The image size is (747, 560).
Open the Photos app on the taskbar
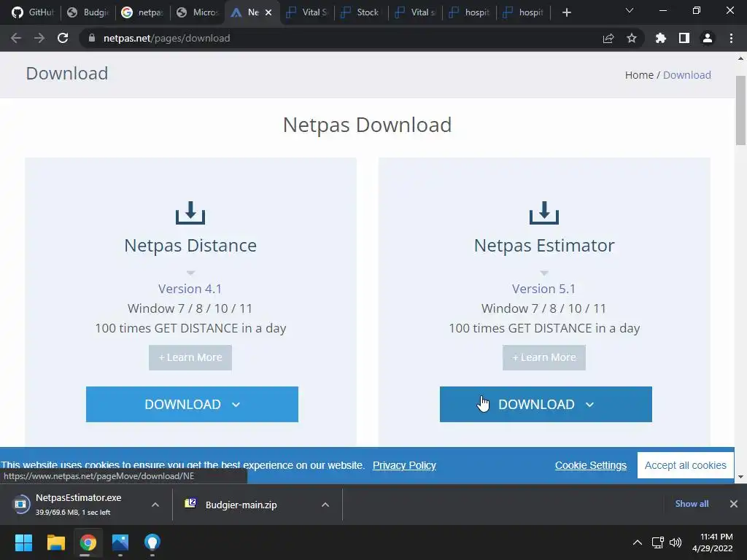point(120,542)
